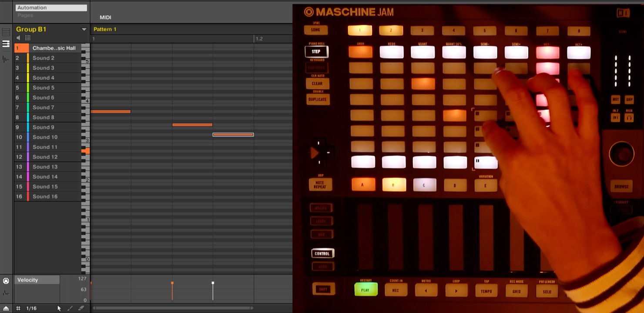This screenshot has height=313, width=644.
Task: Adjust the orange middle velocity bar
Action: coord(172,291)
